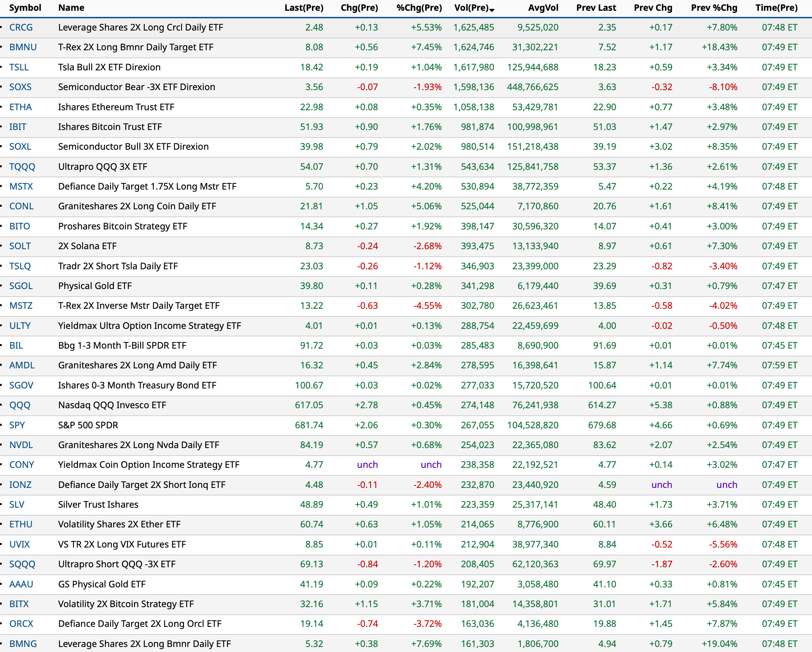Click the Last(Pre) column header
The image size is (812, 652).
tap(304, 8)
